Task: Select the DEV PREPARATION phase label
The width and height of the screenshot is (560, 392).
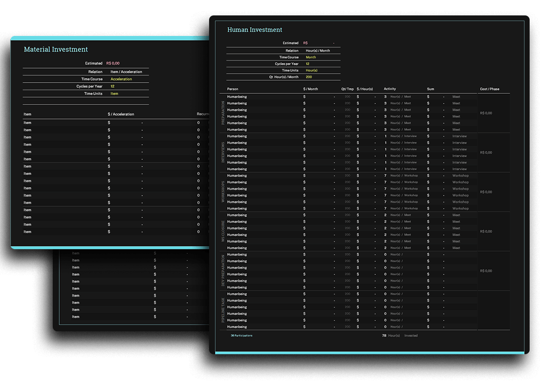Action: point(223,271)
